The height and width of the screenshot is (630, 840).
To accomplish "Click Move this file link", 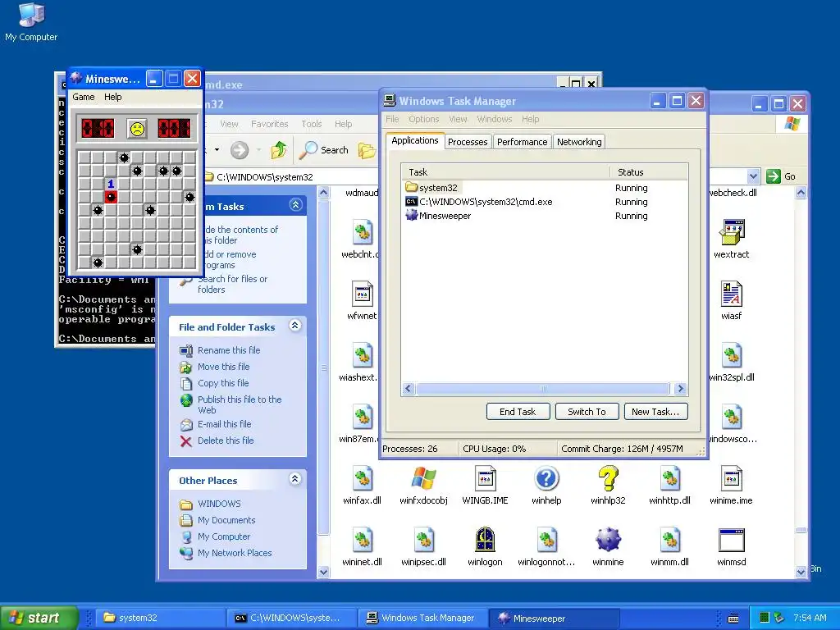I will click(x=223, y=367).
